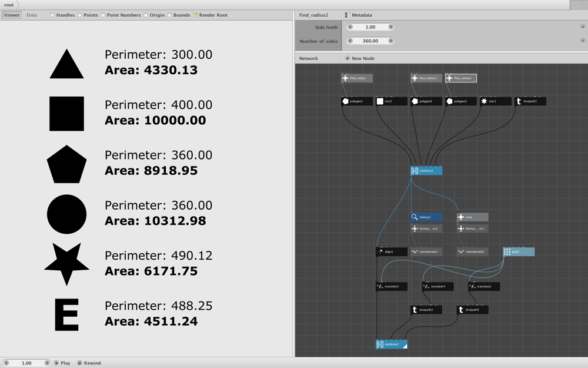This screenshot has width=588, height=368.
Task: Select the star1 node
Action: pos(495,101)
